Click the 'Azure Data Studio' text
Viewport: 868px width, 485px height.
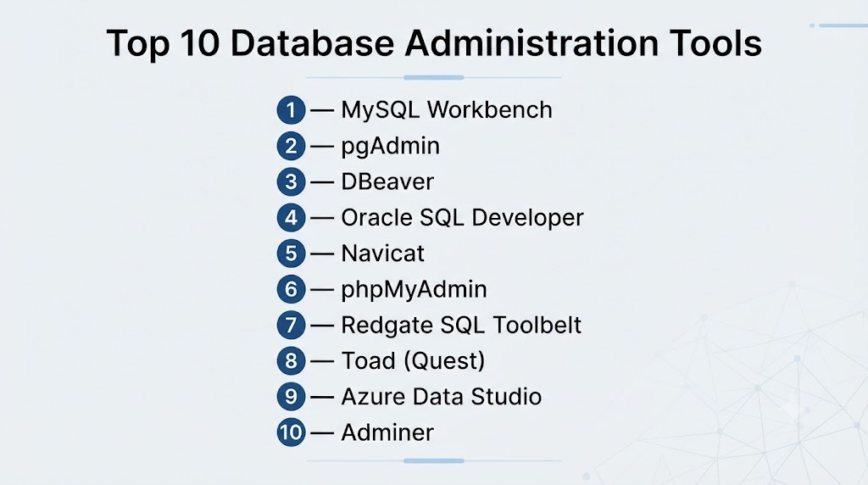point(441,397)
